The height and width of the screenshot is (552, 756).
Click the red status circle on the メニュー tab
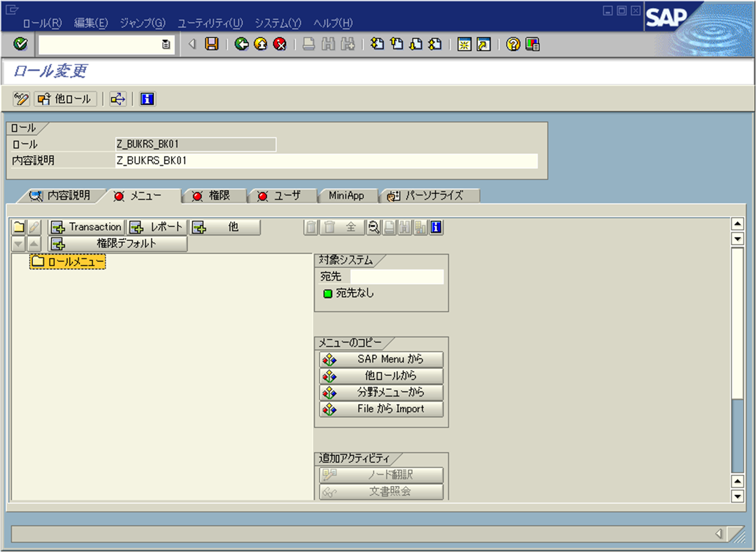(x=118, y=196)
